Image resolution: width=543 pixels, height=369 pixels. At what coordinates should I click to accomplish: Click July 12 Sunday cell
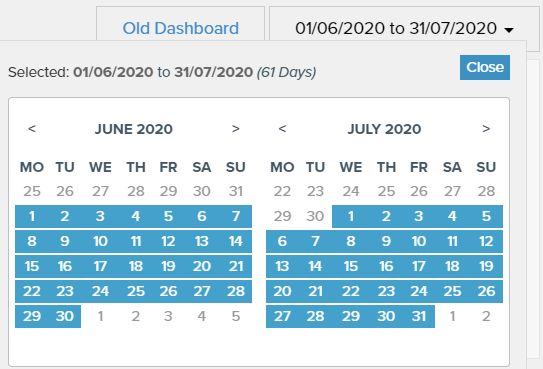coord(486,241)
